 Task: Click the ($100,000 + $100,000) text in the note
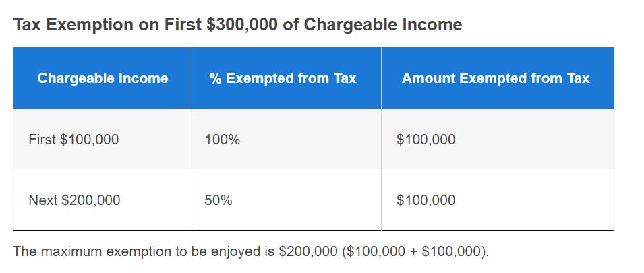tap(415, 251)
